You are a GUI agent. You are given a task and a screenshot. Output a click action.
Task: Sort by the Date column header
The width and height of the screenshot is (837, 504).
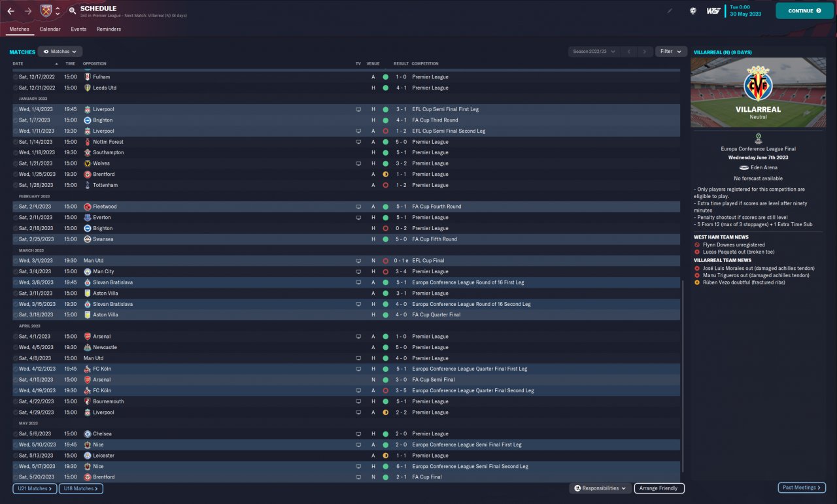pyautogui.click(x=18, y=64)
